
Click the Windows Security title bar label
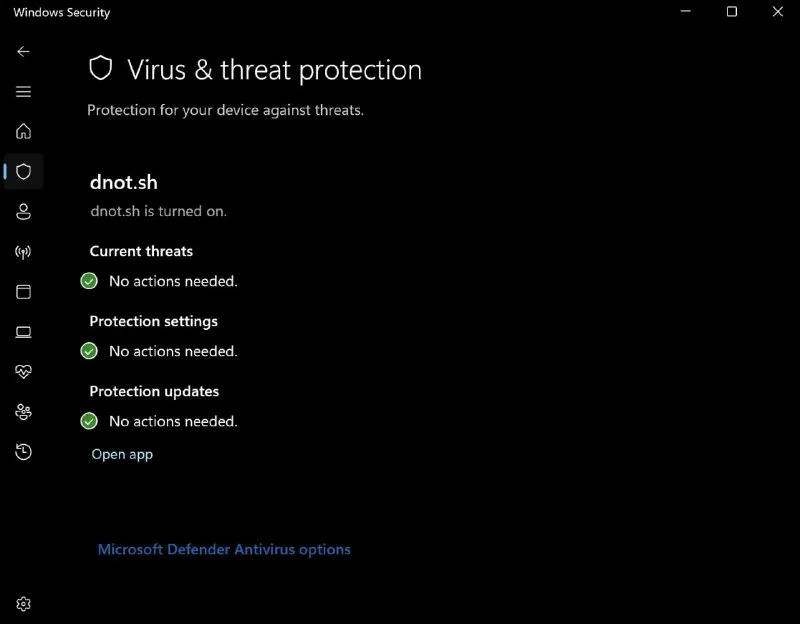tap(64, 12)
